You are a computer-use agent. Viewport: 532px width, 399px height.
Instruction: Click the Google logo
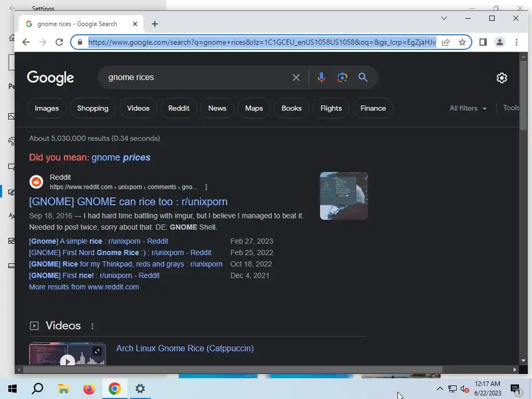pyautogui.click(x=50, y=78)
